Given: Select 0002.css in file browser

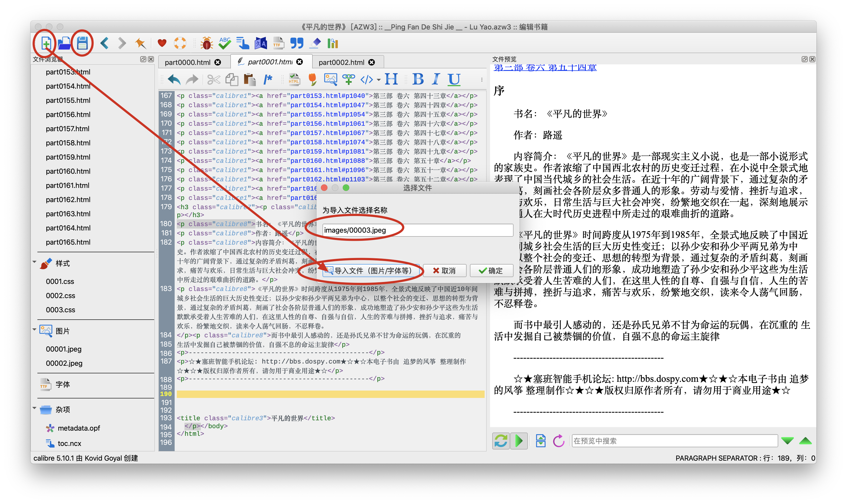Looking at the screenshot, I should click(61, 296).
